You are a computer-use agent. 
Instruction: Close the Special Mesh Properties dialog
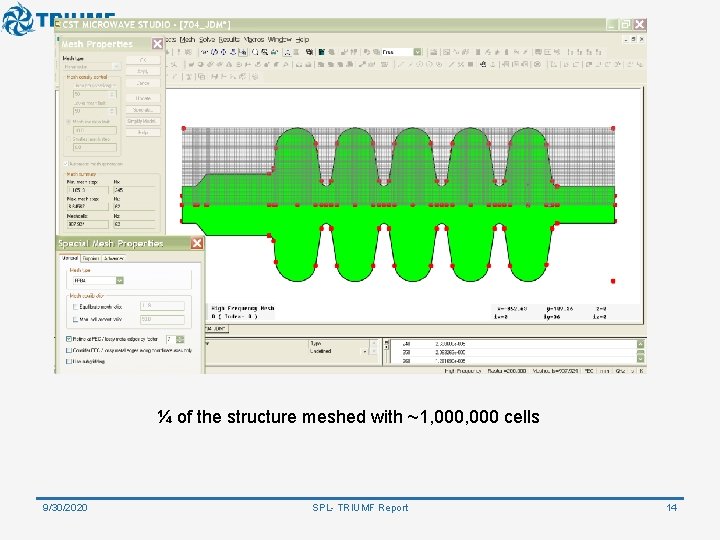pos(197,243)
